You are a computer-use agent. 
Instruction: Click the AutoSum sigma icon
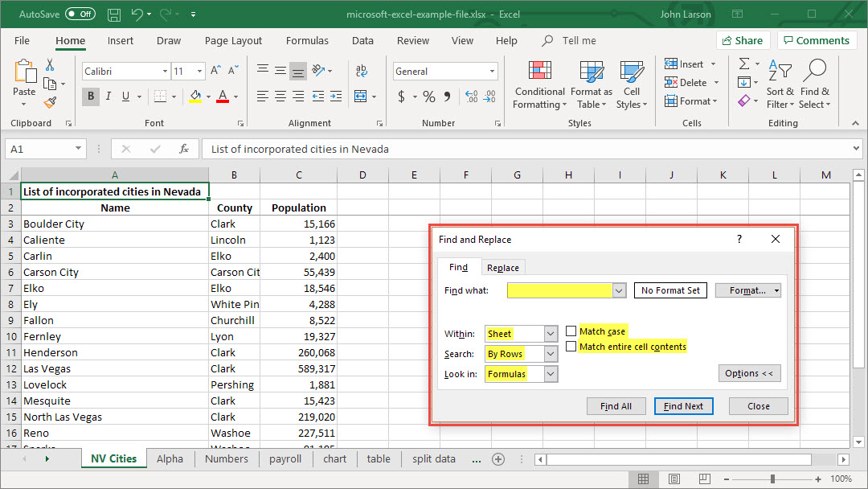[744, 64]
